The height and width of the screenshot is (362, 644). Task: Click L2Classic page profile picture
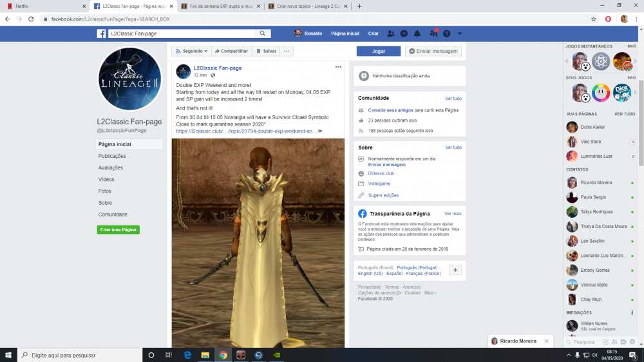click(x=129, y=79)
